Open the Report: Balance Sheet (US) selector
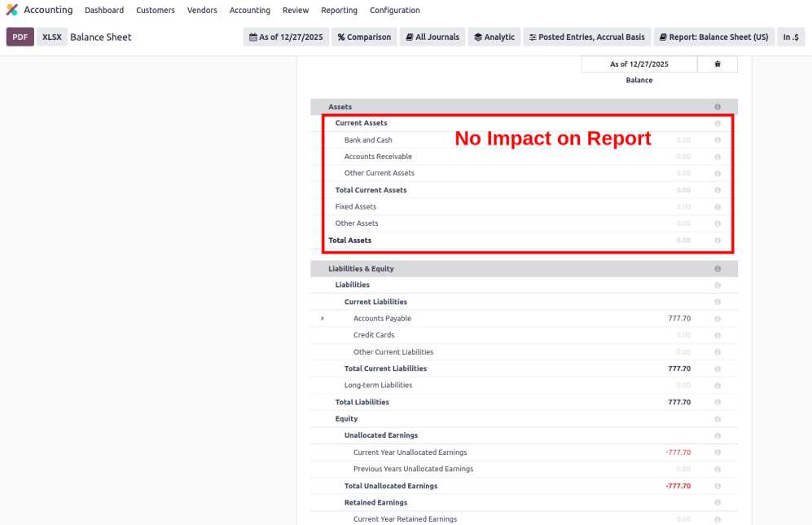 [713, 37]
